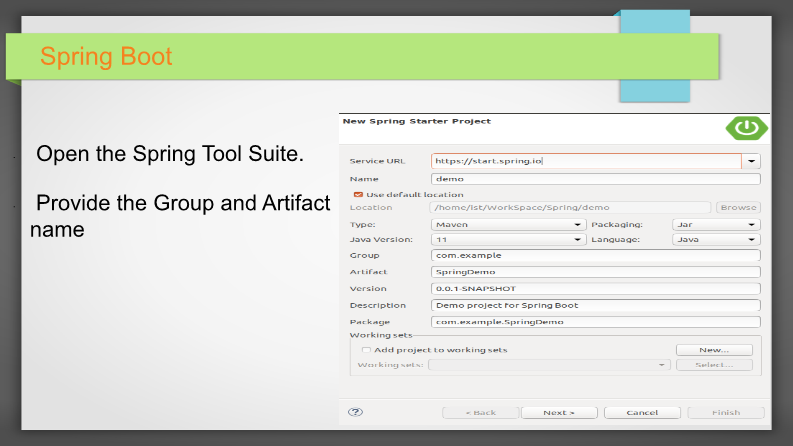The height and width of the screenshot is (446, 793).
Task: Click the Working sets group label
Action: 381,335
